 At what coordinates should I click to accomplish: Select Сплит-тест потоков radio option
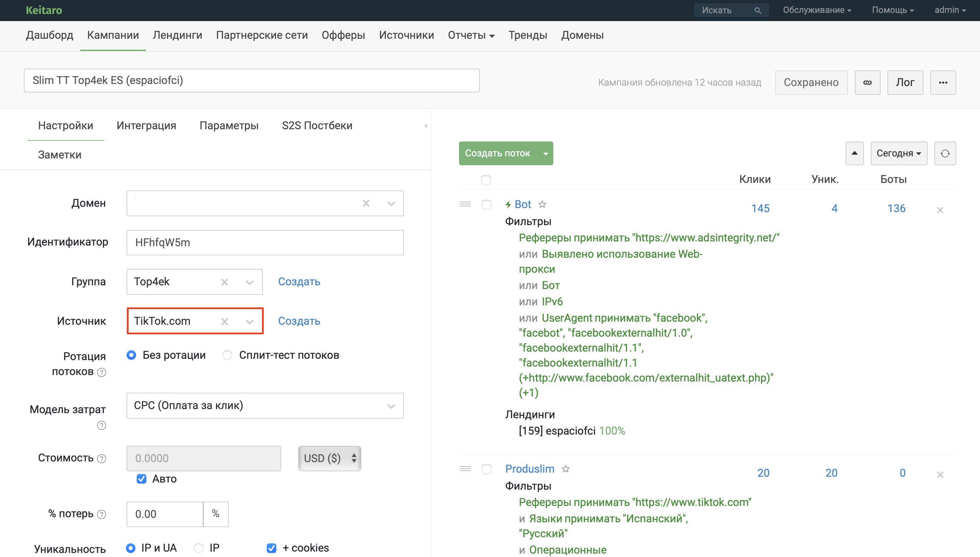click(227, 355)
